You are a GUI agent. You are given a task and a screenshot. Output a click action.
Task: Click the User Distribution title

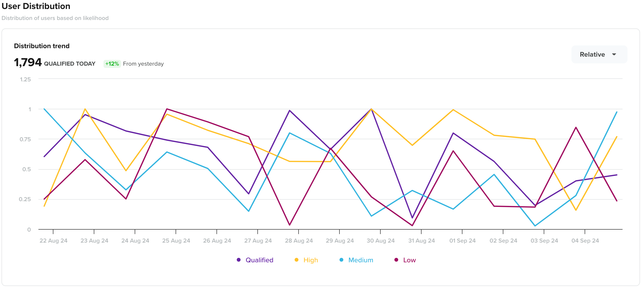pos(36,6)
